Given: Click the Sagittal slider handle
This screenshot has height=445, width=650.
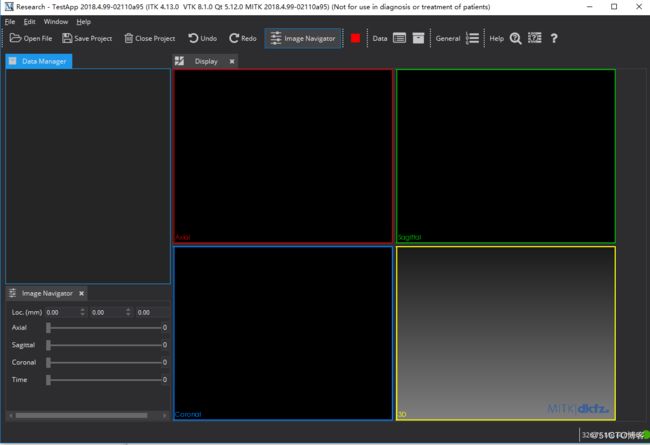Looking at the screenshot, I should pos(49,345).
